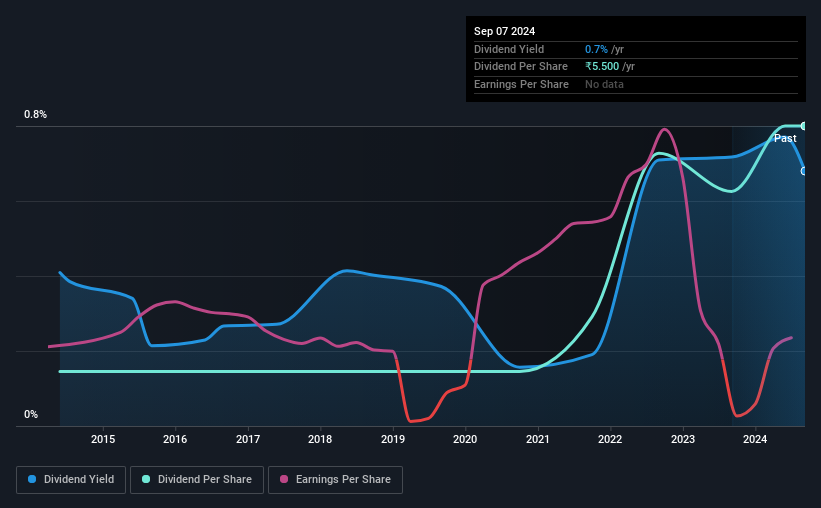Toggle the Dividend Per Share legend button
This screenshot has height=508, width=821.
[197, 480]
